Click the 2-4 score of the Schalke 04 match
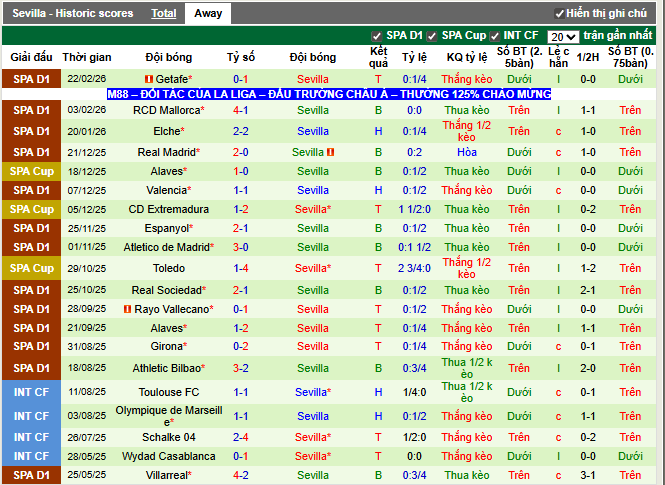The height and width of the screenshot is (485, 665). [240, 437]
